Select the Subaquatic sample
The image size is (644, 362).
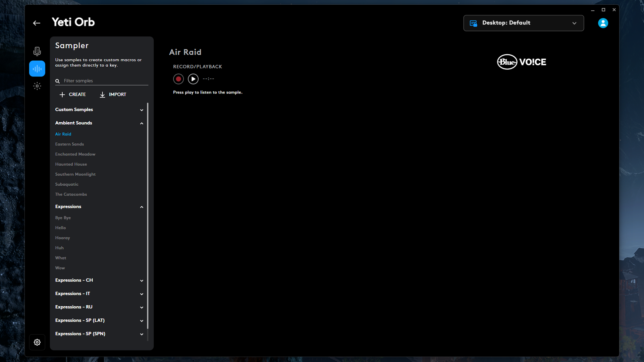point(67,184)
